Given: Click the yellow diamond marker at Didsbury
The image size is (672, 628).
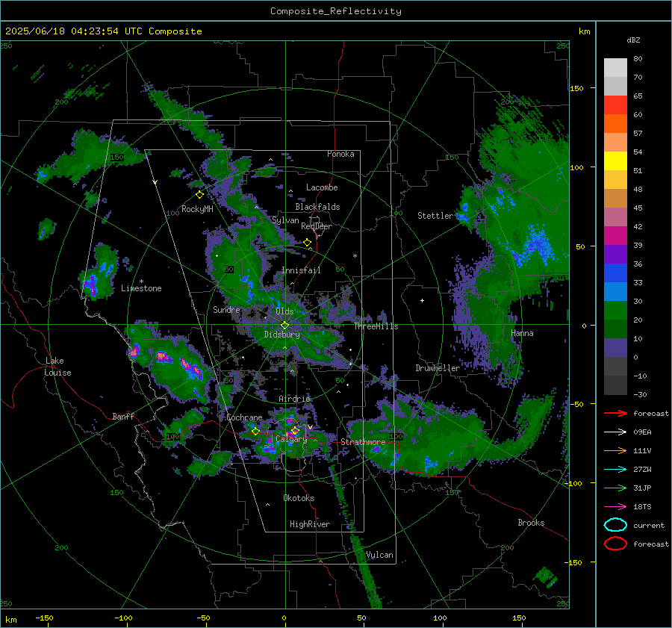Looking at the screenshot, I should click(x=284, y=326).
